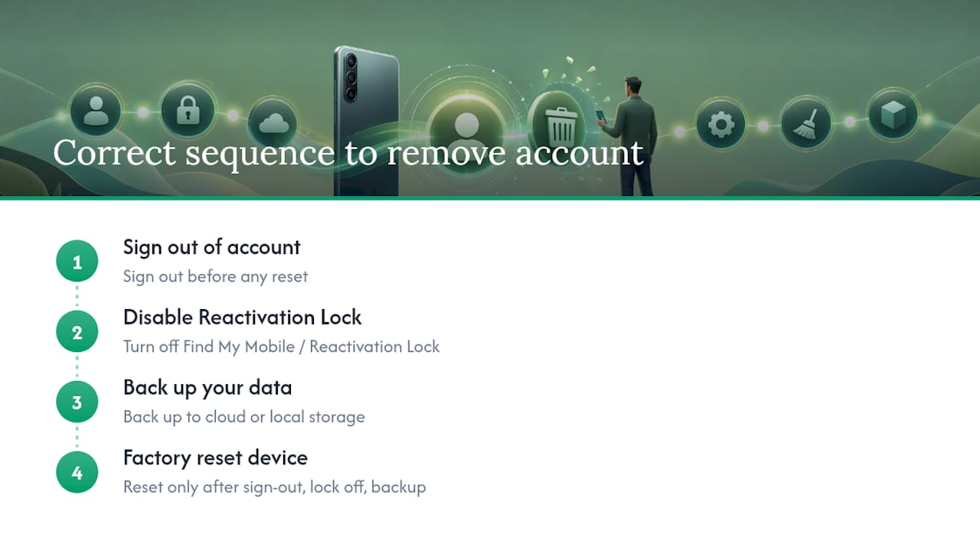Image resolution: width=980 pixels, height=551 pixels.
Task: Click the gear settings icon in banner
Action: click(720, 124)
